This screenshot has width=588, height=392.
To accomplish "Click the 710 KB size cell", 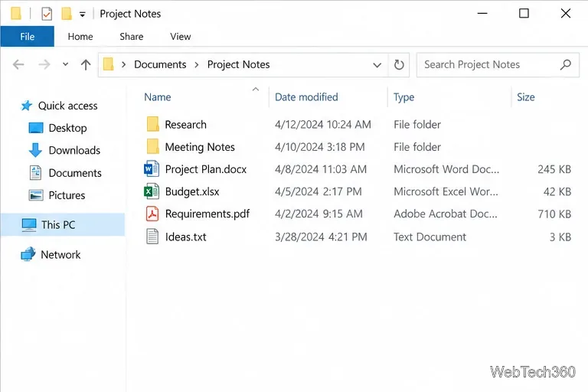I will click(x=554, y=214).
